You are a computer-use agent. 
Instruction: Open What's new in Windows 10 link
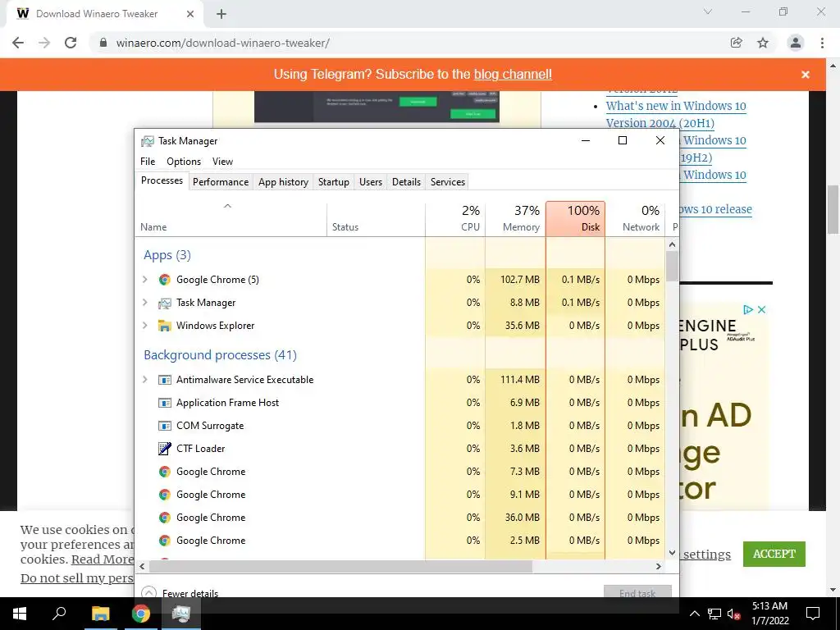tap(676, 114)
